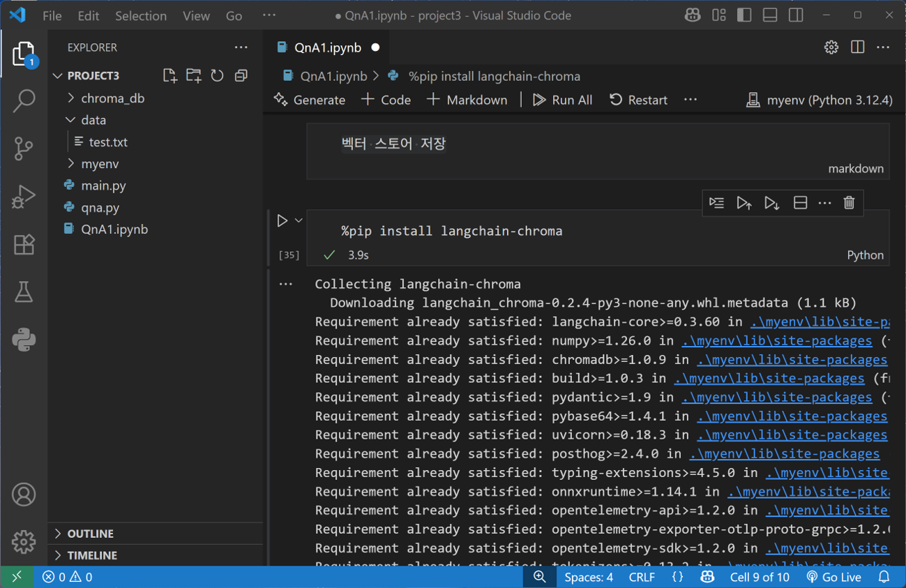Open Remote Window indicator in status bar
This screenshot has width=906, height=588.
pos(17,577)
